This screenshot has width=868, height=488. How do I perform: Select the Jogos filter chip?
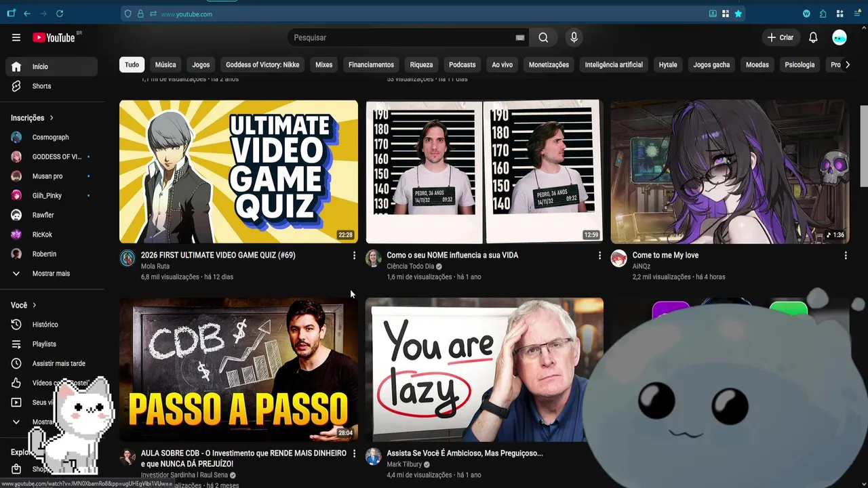[201, 65]
